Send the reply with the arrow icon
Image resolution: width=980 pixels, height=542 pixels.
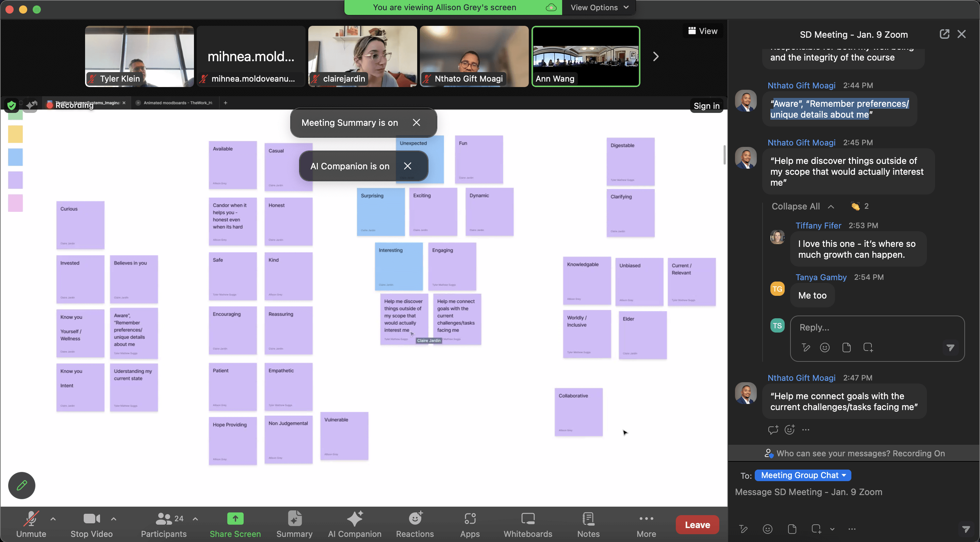coord(950,347)
